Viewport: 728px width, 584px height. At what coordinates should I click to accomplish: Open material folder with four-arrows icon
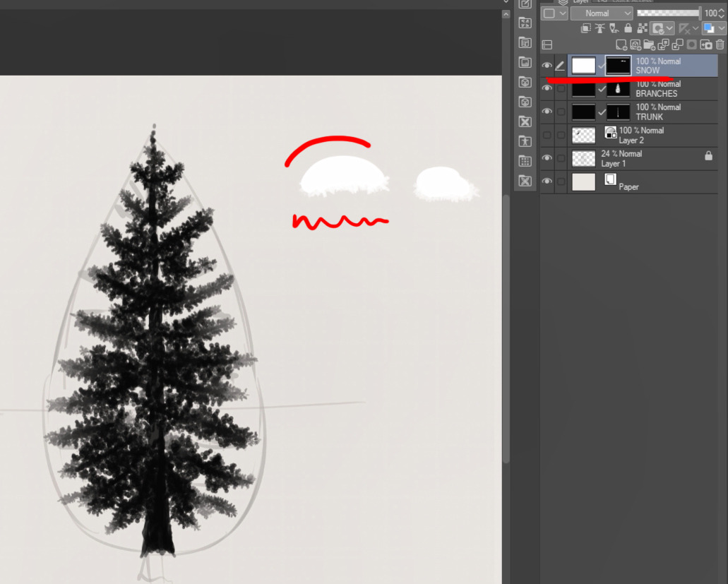(x=525, y=23)
